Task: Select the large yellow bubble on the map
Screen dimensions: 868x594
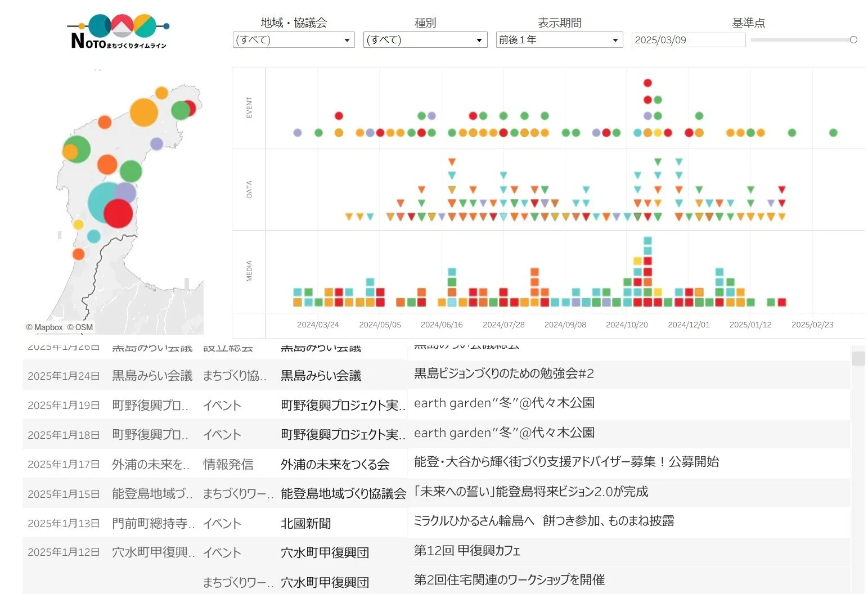Action: click(143, 112)
